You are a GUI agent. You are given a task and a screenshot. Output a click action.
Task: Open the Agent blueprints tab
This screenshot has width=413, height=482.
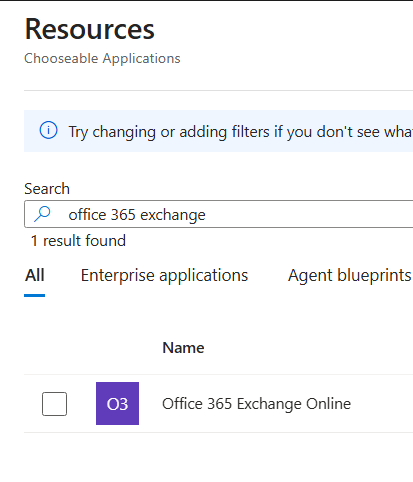(x=350, y=275)
